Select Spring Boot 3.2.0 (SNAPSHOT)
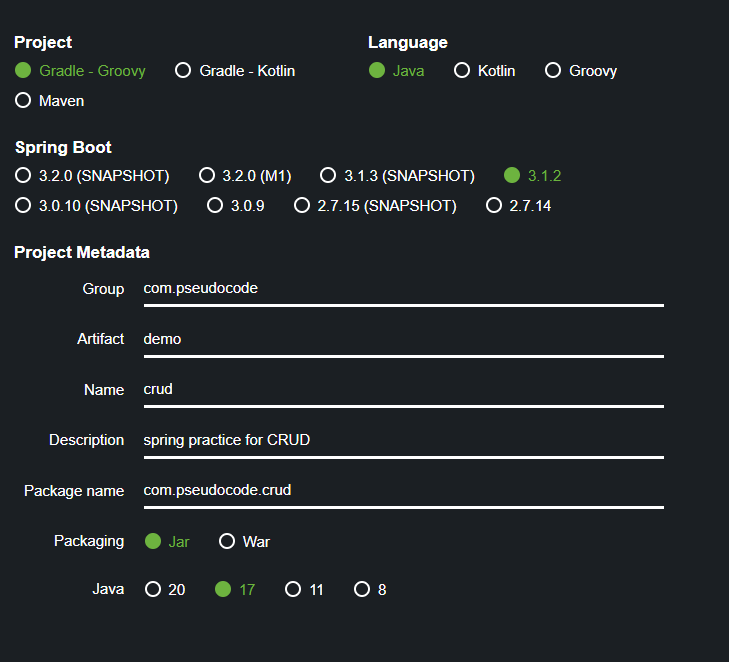The height and width of the screenshot is (662, 729). [92, 176]
